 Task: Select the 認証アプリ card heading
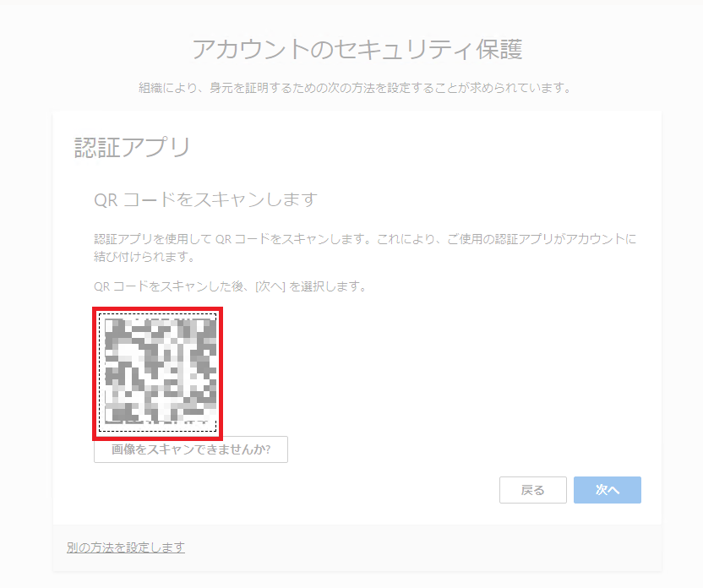click(133, 148)
